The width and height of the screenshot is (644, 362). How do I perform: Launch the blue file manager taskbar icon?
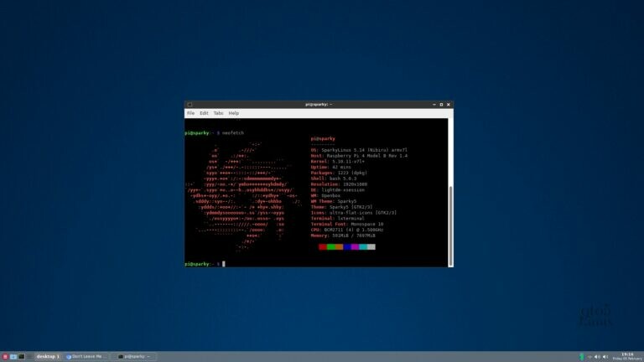13,357
